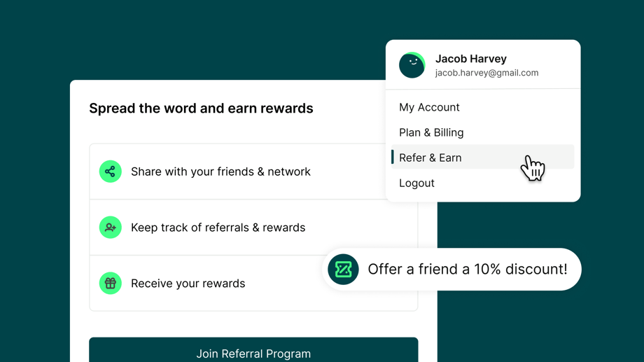Click the Keep track of referrals text
This screenshot has width=644, height=362.
pos(190,228)
